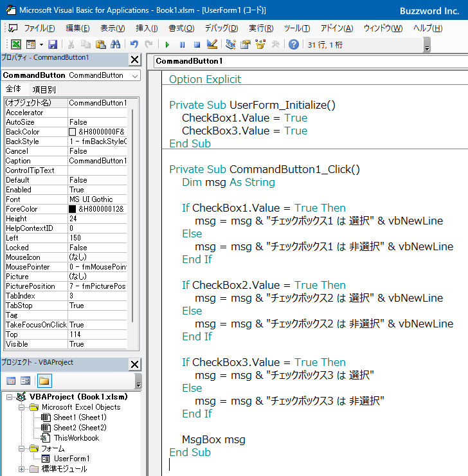
Task: Open toolbar options overflow arrow
Action: pyautogui.click(x=427, y=45)
